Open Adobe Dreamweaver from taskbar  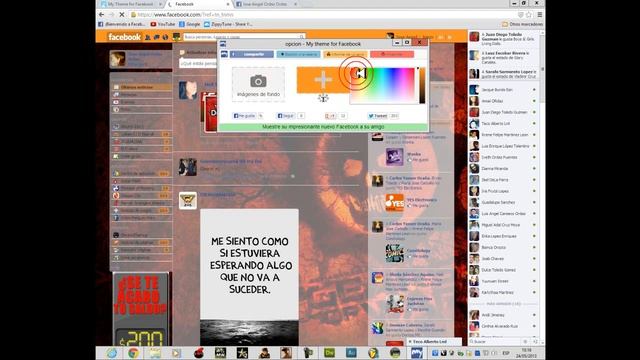pos(329,353)
